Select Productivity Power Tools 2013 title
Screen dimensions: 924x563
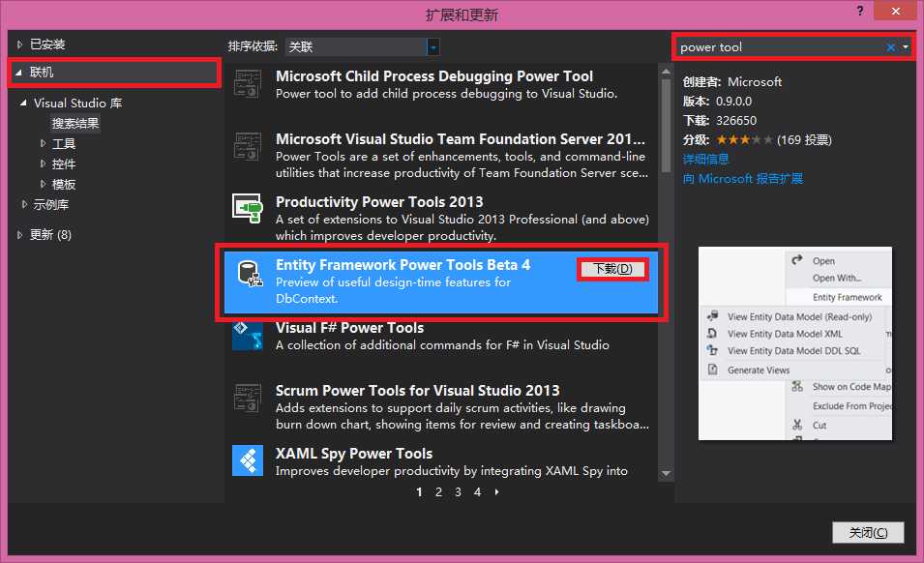click(379, 202)
